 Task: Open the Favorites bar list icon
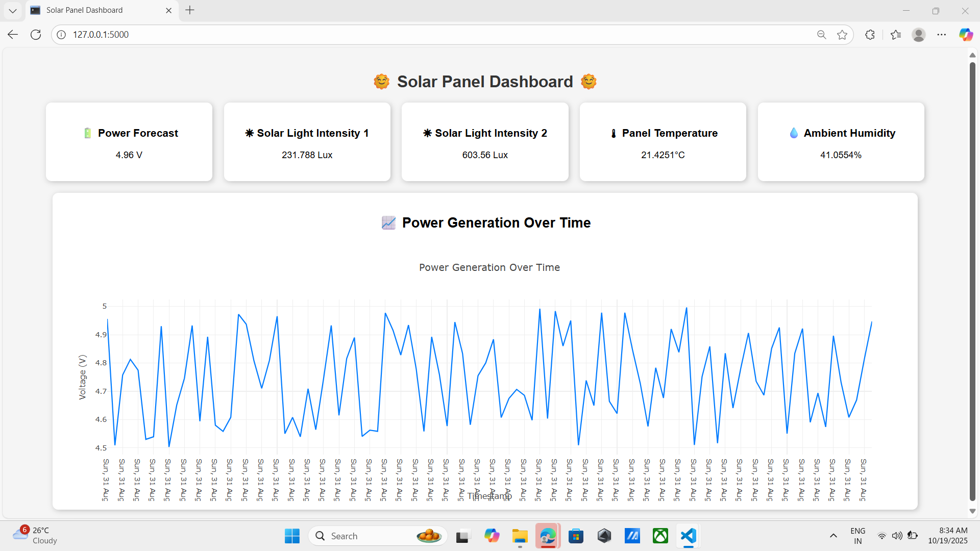(896, 34)
